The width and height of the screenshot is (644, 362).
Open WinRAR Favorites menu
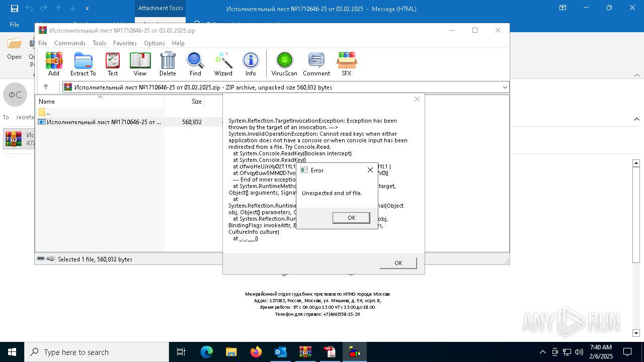pyautogui.click(x=125, y=43)
